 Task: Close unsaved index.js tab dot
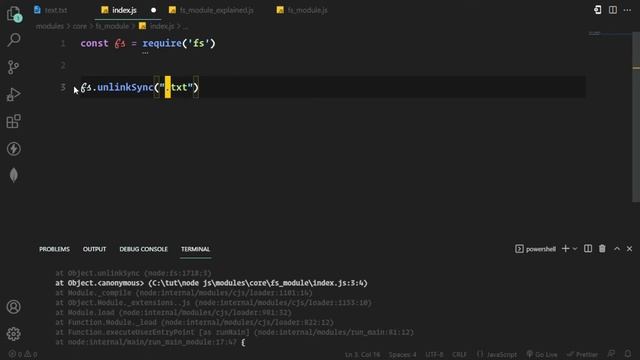pyautogui.click(x=153, y=10)
